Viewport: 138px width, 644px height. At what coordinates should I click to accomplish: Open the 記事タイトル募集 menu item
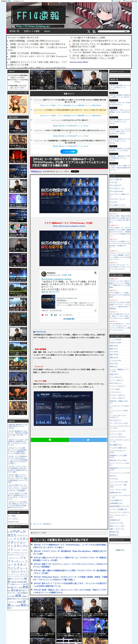(32, 31)
